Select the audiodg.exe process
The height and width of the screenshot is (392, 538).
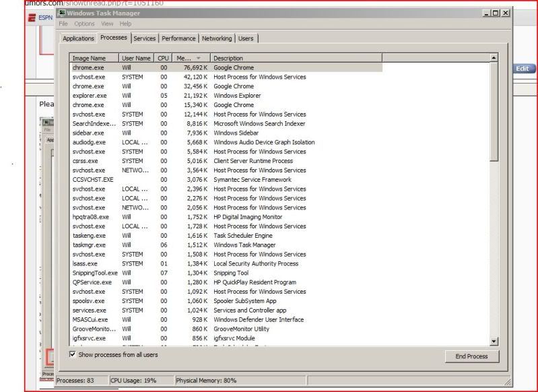point(226,142)
